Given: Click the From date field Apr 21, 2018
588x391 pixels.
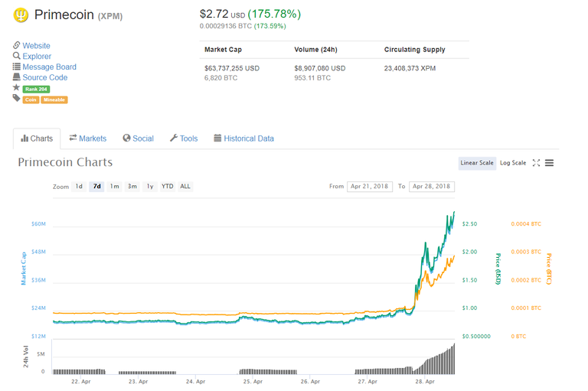Looking at the screenshot, I should [370, 186].
